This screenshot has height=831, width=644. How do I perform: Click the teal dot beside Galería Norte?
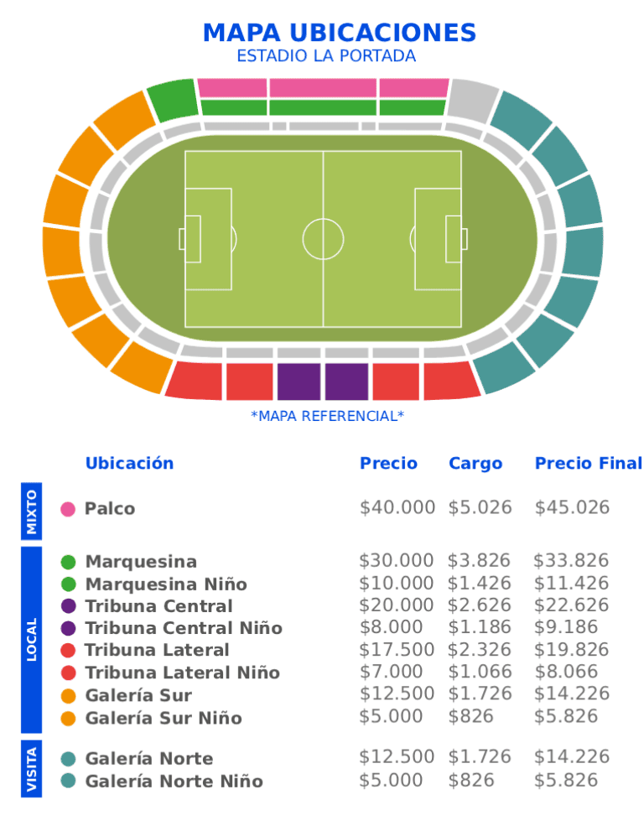point(69,759)
